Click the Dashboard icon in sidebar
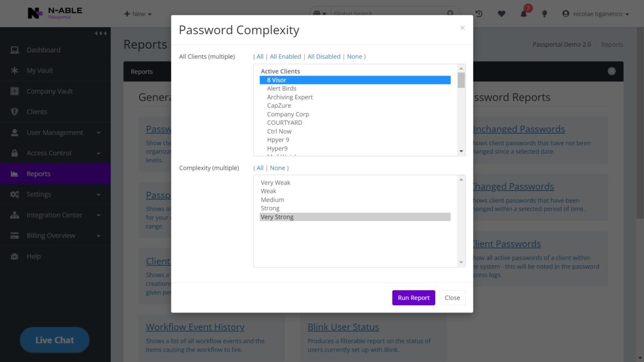Viewport: 644px width, 362px height. click(14, 50)
